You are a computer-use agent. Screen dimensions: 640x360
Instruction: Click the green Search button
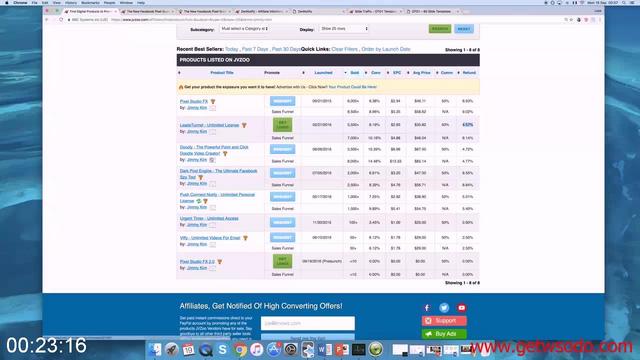coord(440,29)
